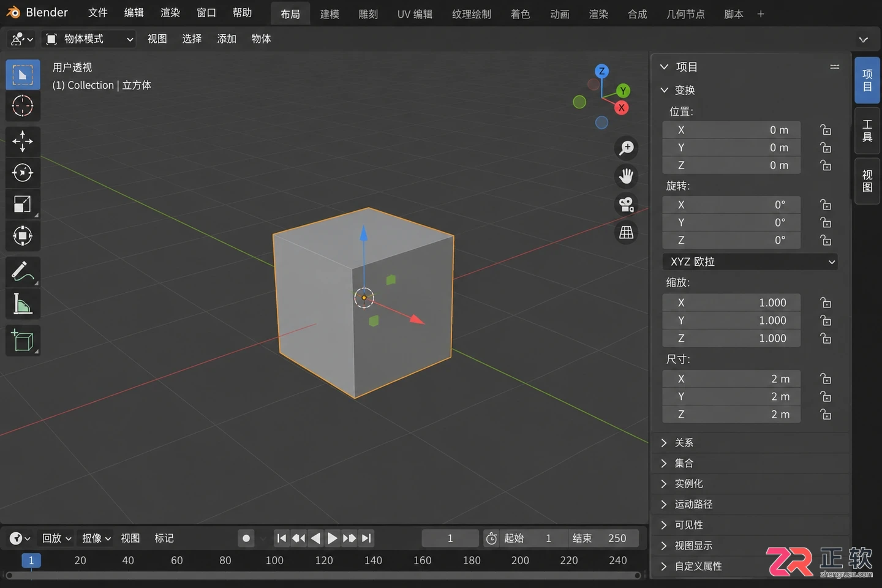Click frame 100 on the timeline ruler
Viewport: 882px width, 588px height.
[274, 560]
